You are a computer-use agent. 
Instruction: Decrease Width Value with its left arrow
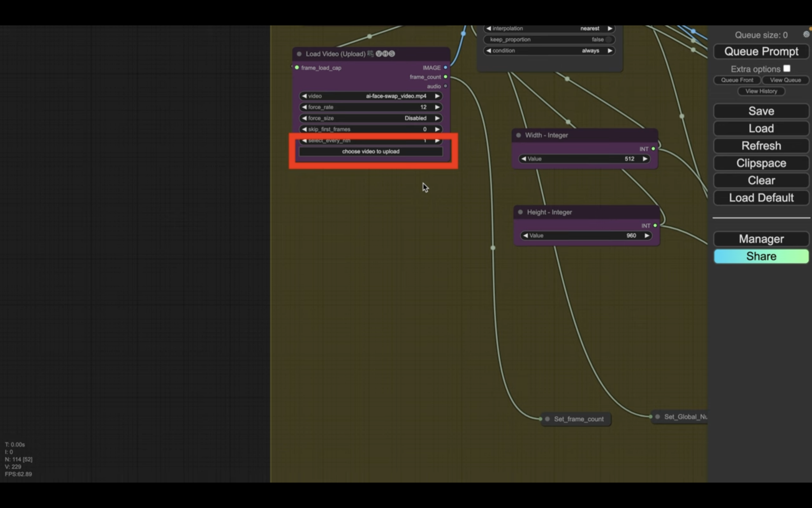524,159
